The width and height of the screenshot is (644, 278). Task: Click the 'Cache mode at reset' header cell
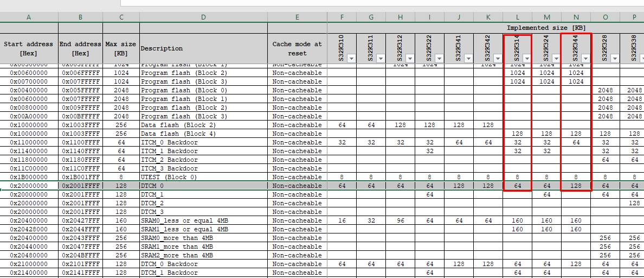pos(298,48)
